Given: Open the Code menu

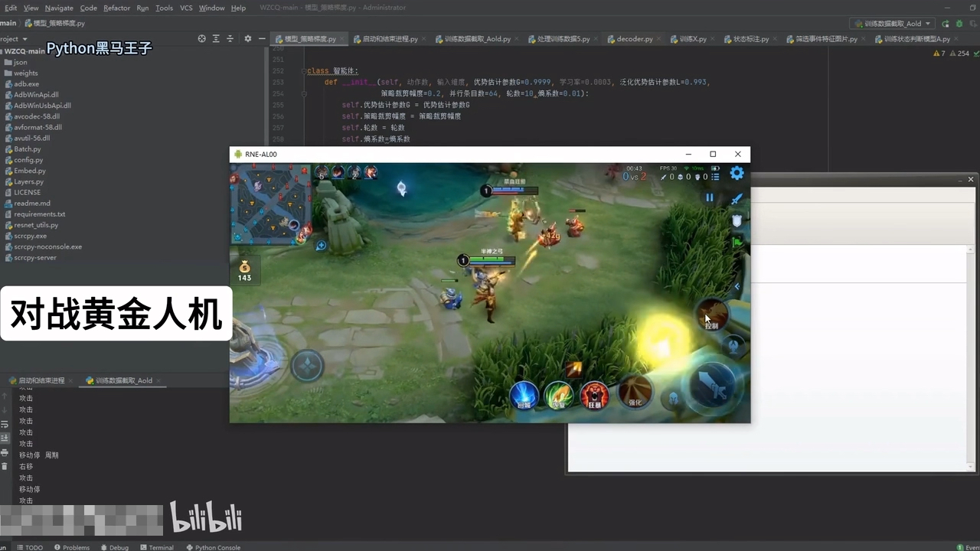Looking at the screenshot, I should click(x=89, y=8).
